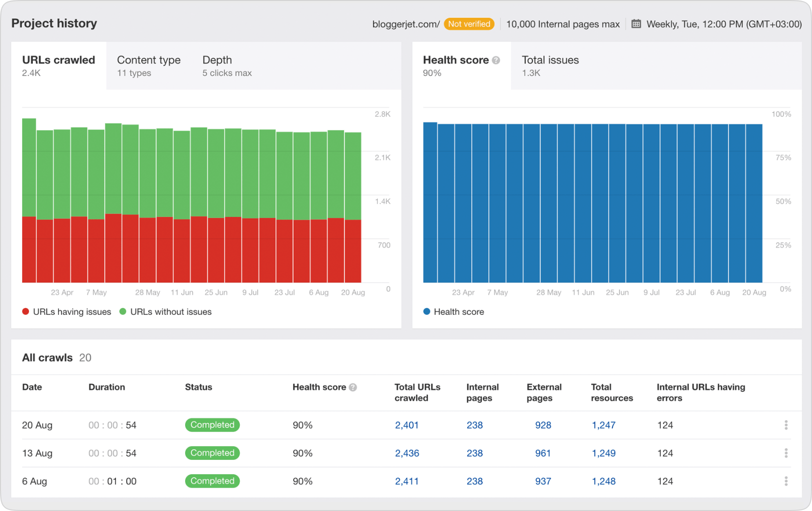The height and width of the screenshot is (511, 812).
Task: Click Completed status badge for 20 Aug
Action: pyautogui.click(x=212, y=425)
